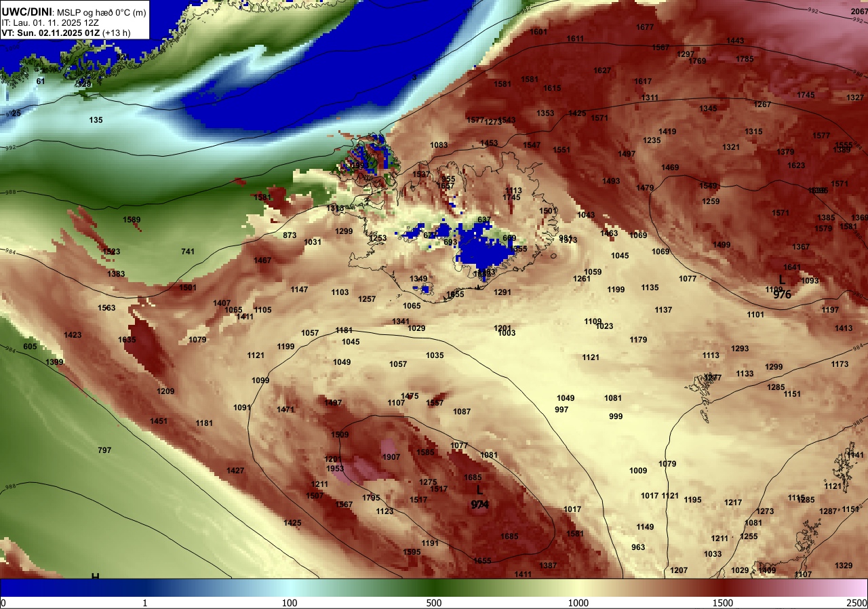868x609 pixels.
Task: Click the 1275 height value
Action: [428, 482]
